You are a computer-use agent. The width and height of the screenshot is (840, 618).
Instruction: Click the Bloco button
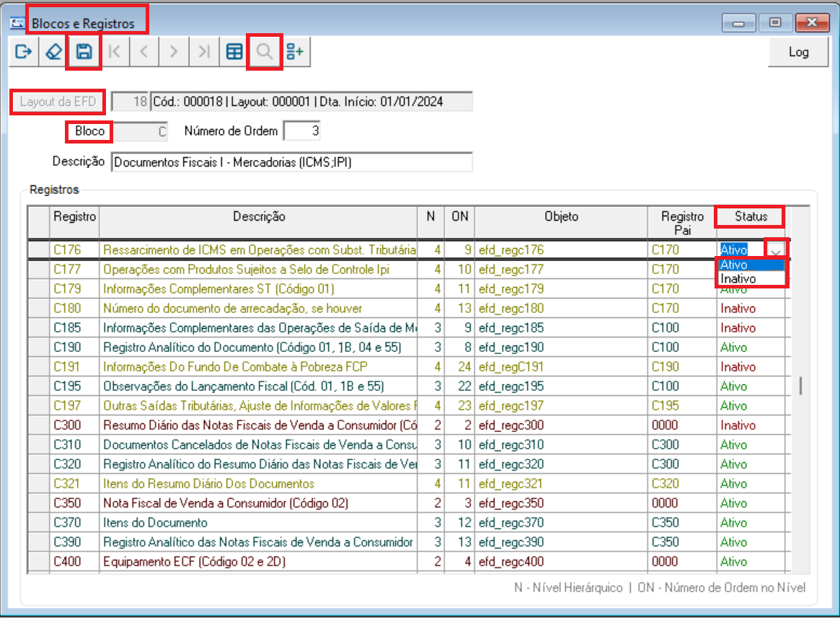[89, 131]
